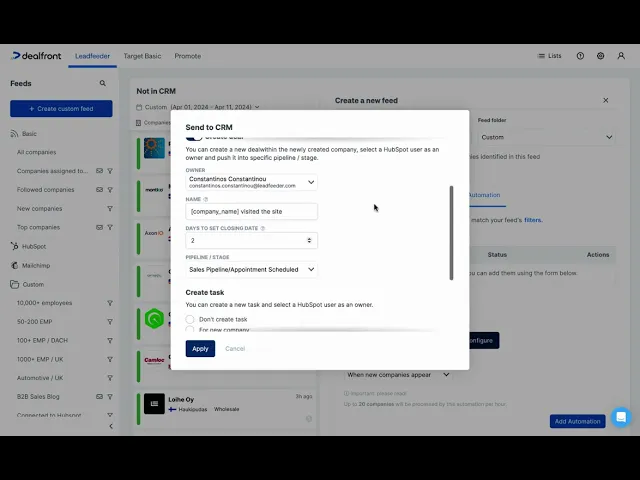Open the All companies feed
The image size is (640, 480).
[37, 152]
